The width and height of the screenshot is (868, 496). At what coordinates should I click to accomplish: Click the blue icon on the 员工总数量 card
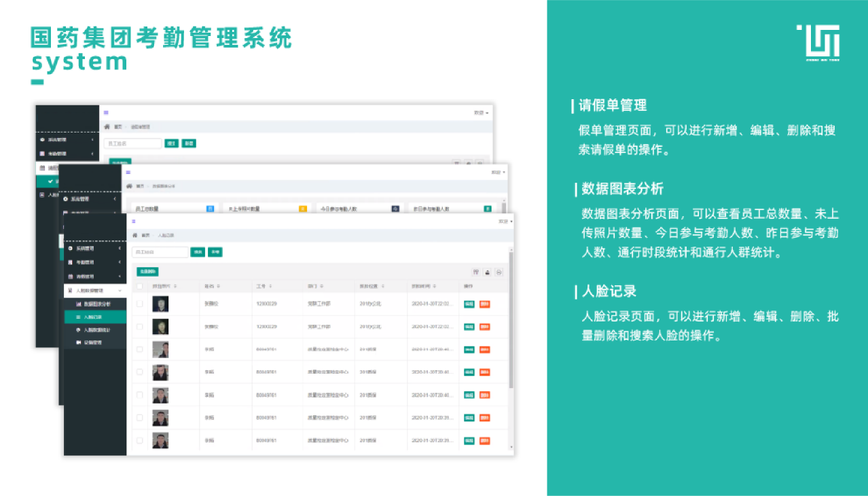click(210, 209)
